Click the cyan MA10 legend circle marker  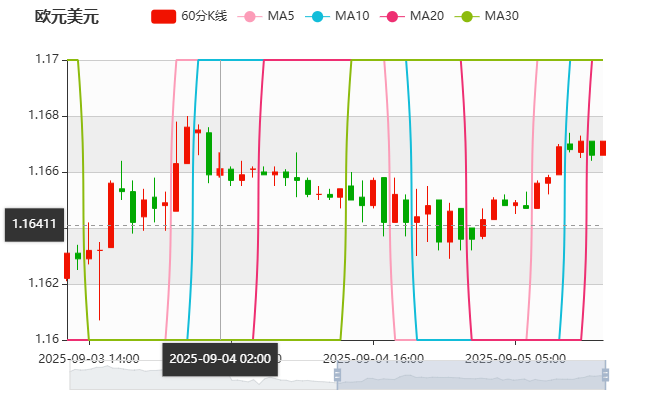[x=318, y=17]
